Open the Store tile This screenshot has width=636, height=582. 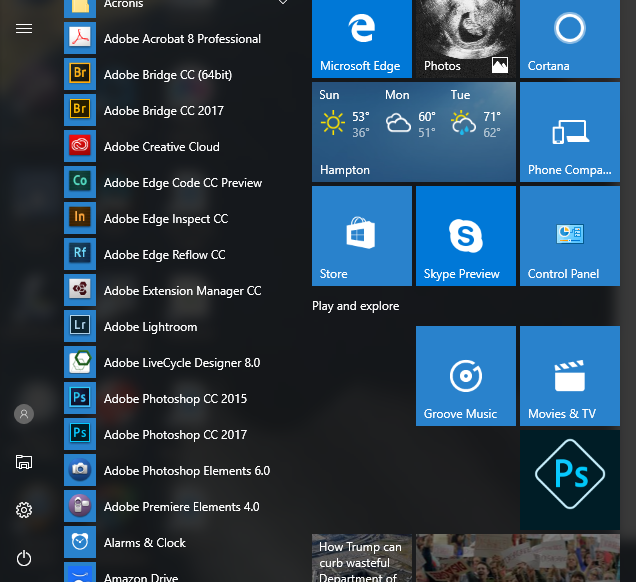click(362, 236)
